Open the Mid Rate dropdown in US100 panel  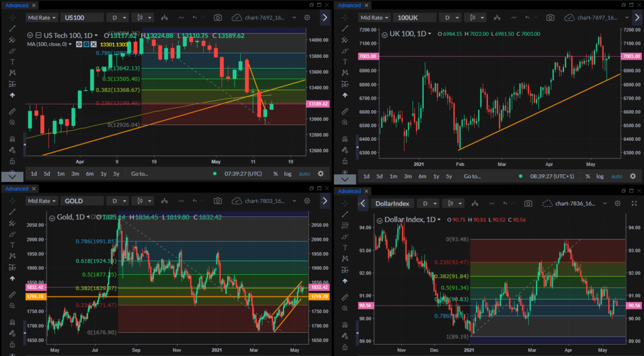pos(42,18)
